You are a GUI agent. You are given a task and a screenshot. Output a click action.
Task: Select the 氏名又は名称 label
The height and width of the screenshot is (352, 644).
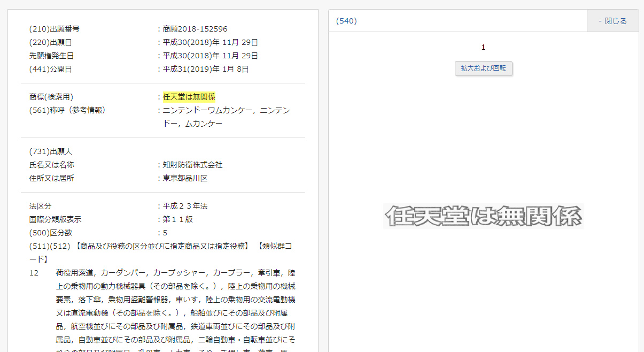click(x=52, y=165)
